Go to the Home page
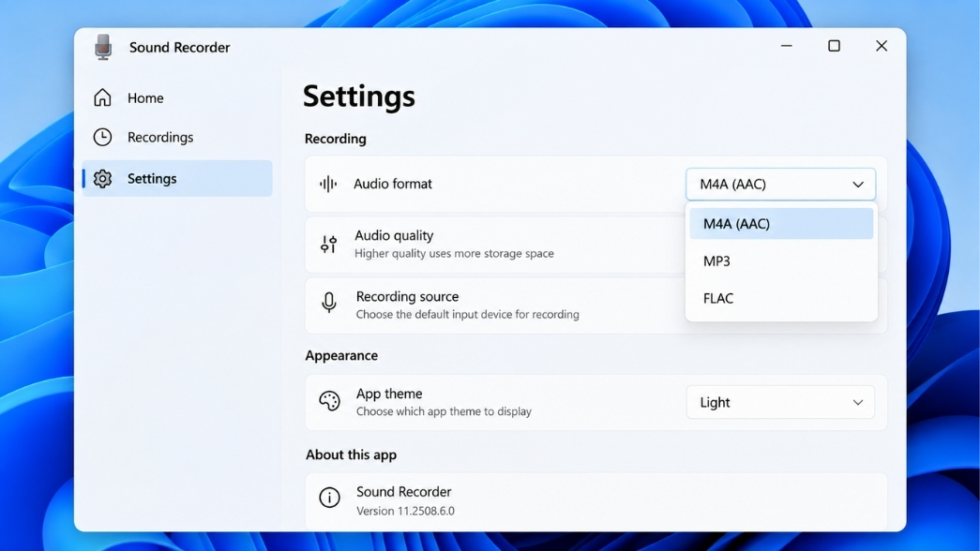Image resolution: width=980 pixels, height=551 pixels. [177, 98]
